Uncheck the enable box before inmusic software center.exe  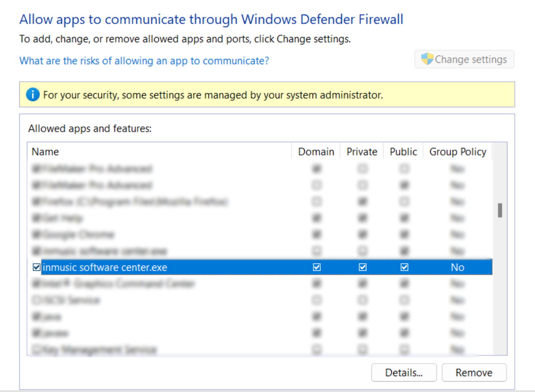(x=37, y=267)
